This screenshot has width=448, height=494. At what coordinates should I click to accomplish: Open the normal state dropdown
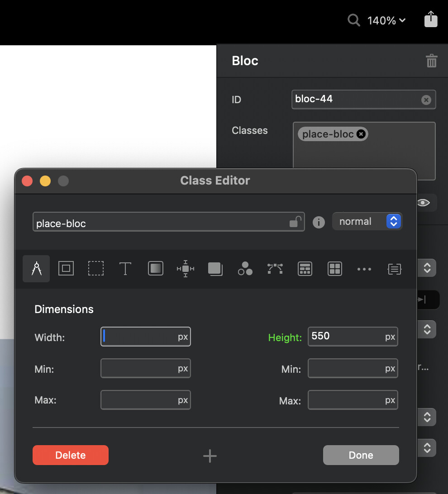367,221
